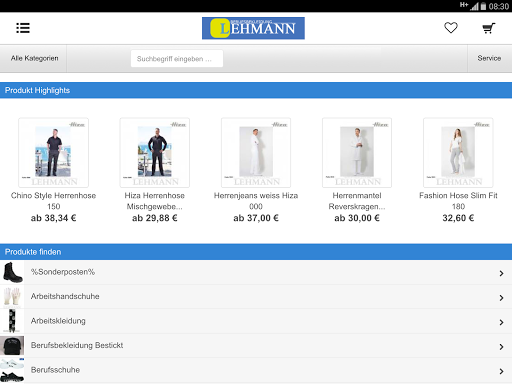Tap the shoes icon for Berufsschuhe
This screenshot has height=384, width=512.
pos(12,370)
